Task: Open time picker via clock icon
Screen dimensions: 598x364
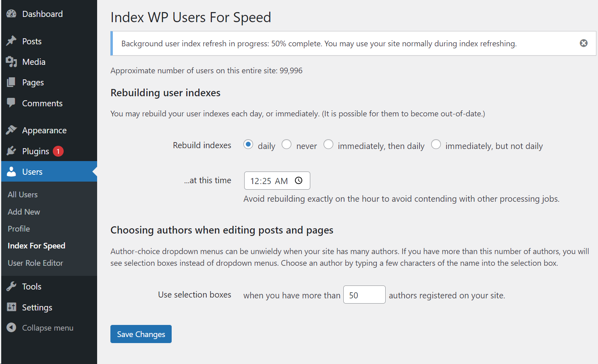Action: [x=299, y=180]
